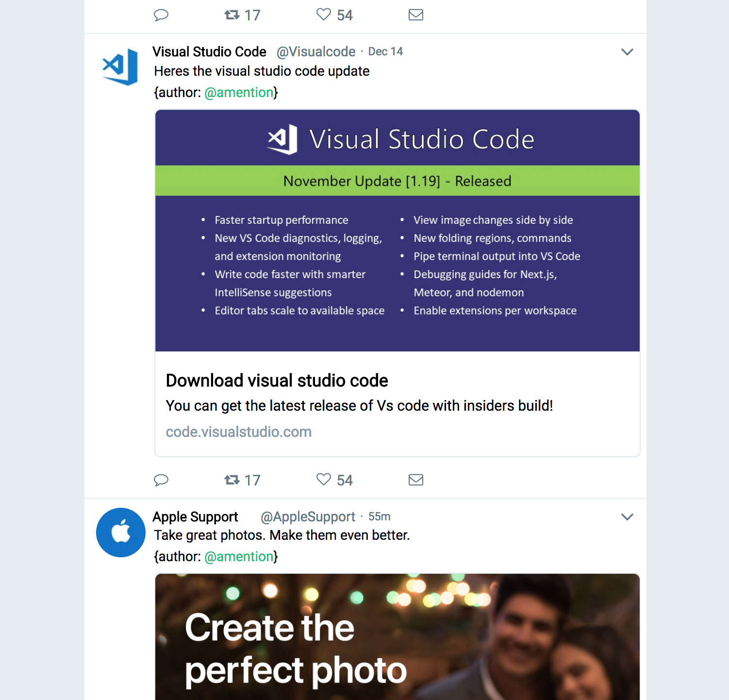
Task: Open the November Update card image
Action: (x=398, y=231)
